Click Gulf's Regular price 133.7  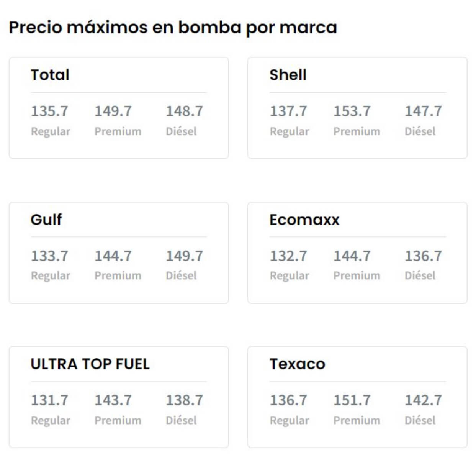click(x=49, y=256)
